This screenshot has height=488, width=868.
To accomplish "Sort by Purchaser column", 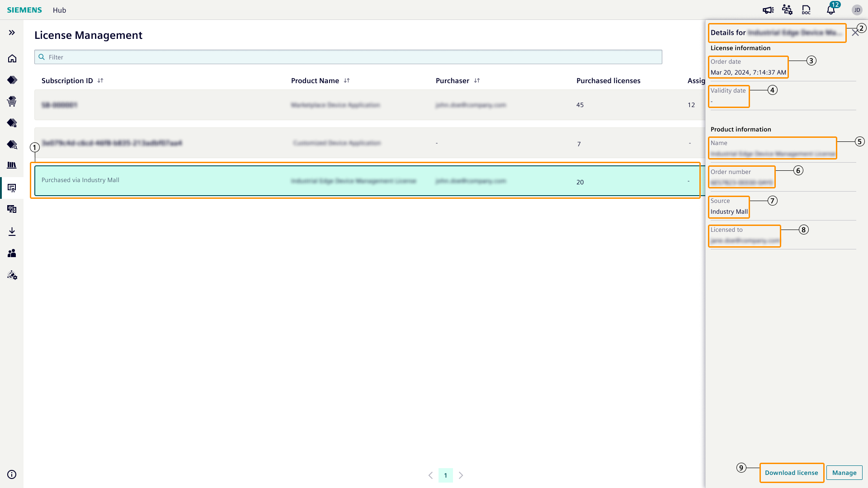I will coord(477,81).
